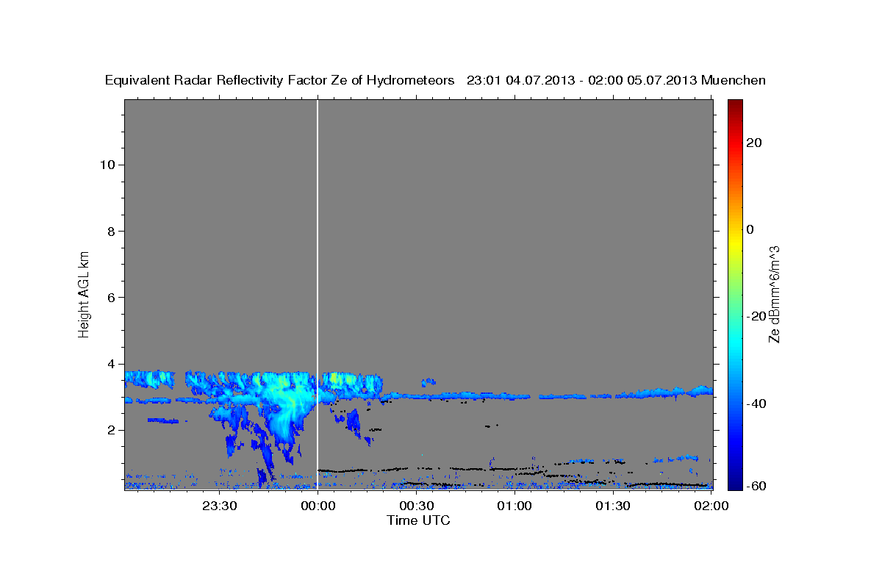The image size is (882, 588).
Task: Click the white vertical midnight line in the plot
Action: pyautogui.click(x=318, y=294)
